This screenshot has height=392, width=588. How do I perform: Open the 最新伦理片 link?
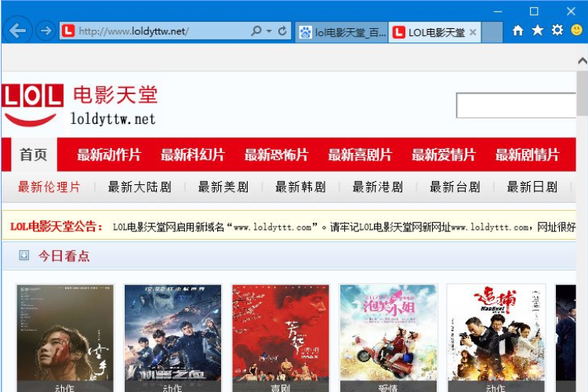(x=49, y=187)
